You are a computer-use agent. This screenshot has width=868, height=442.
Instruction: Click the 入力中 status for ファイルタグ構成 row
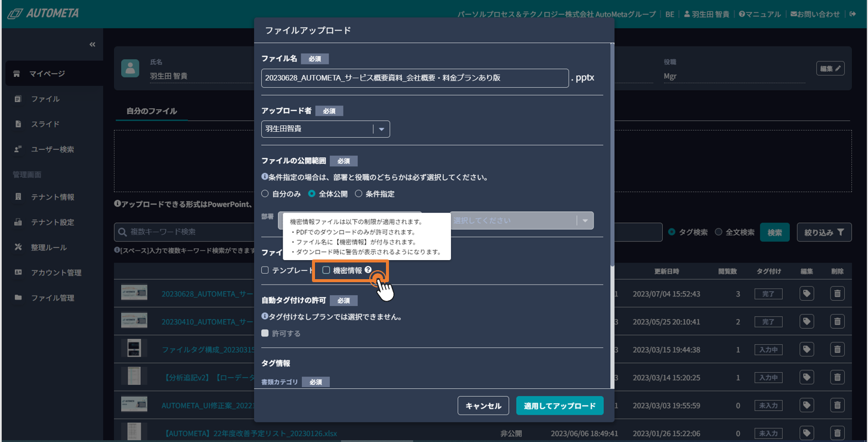pos(768,350)
